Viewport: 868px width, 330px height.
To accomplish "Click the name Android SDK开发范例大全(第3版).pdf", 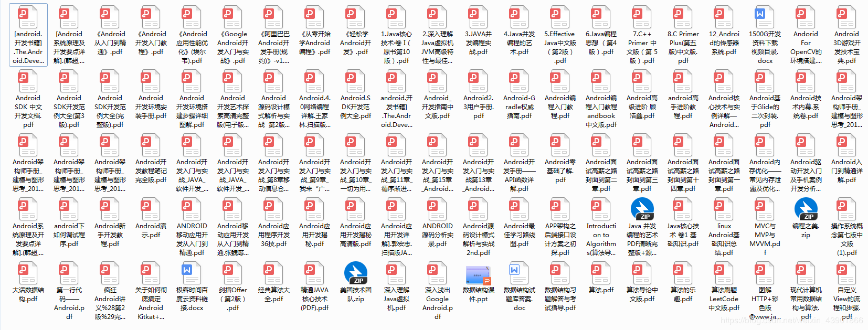I will 69,111.
